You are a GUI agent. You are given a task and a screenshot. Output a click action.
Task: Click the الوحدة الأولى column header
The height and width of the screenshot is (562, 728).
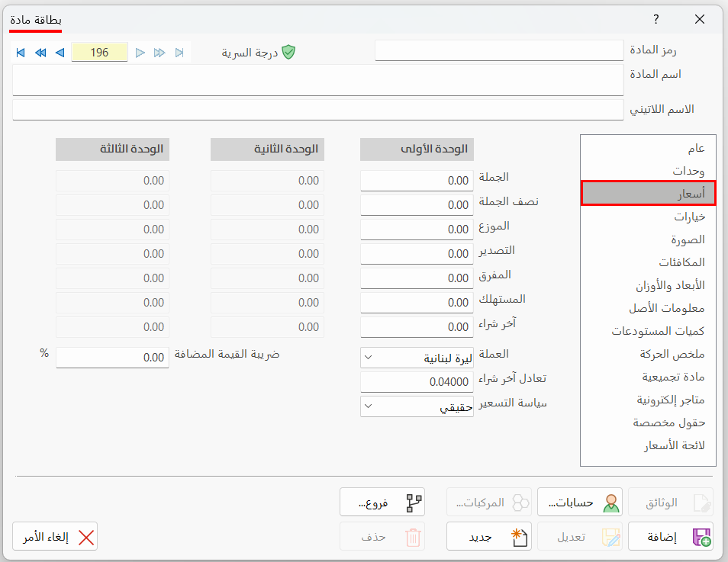click(417, 149)
